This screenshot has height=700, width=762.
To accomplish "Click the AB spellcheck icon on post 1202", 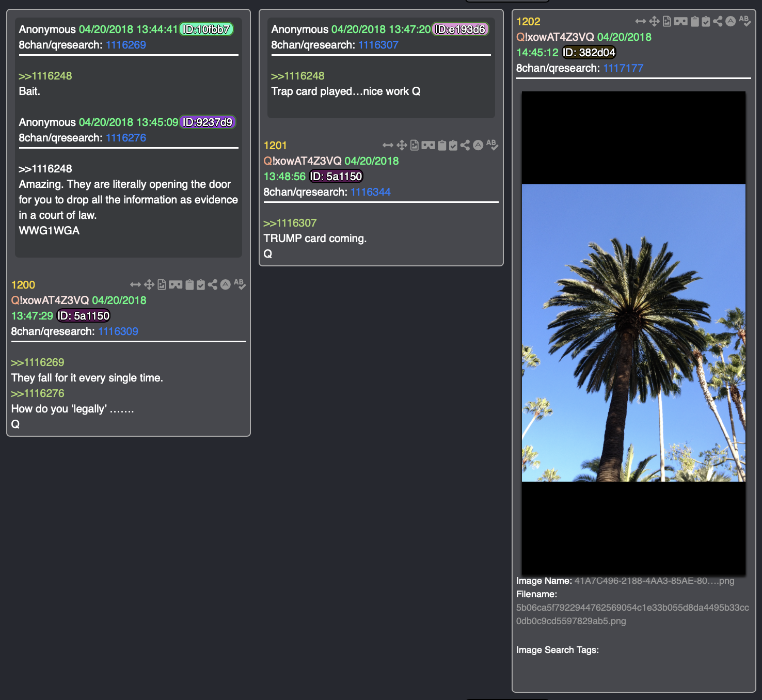I will (744, 21).
